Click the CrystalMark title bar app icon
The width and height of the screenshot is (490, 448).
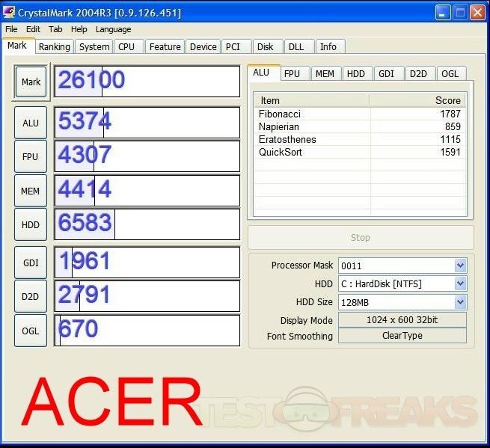[10, 13]
